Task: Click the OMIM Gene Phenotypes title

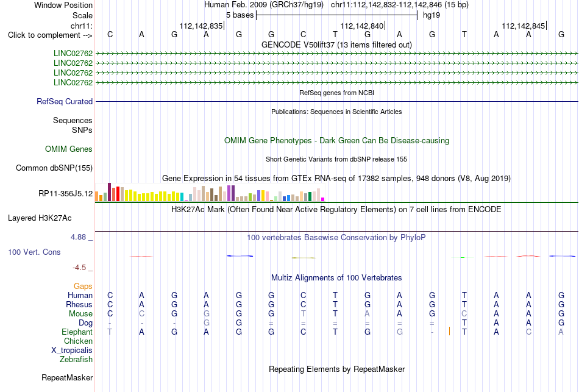Action: 336,140
